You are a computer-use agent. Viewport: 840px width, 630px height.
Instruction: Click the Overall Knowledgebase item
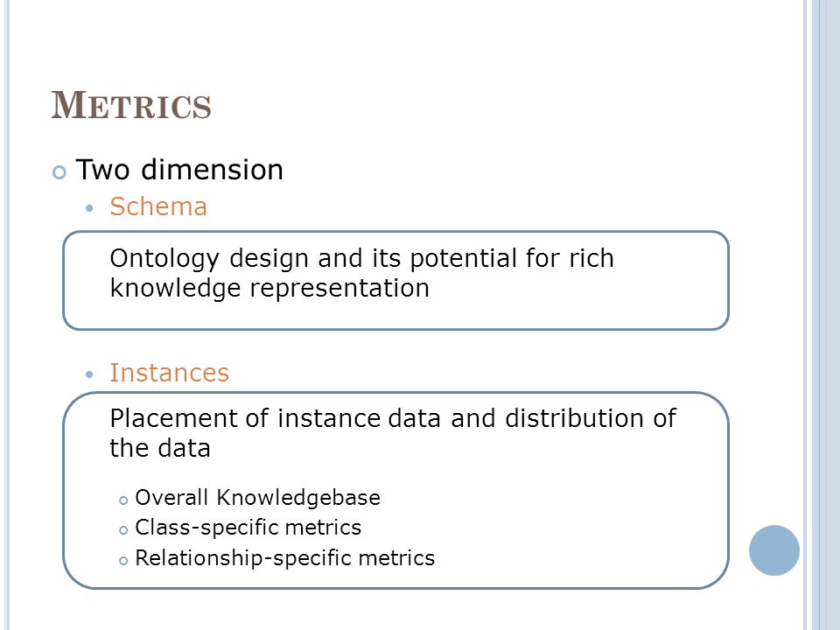(257, 498)
